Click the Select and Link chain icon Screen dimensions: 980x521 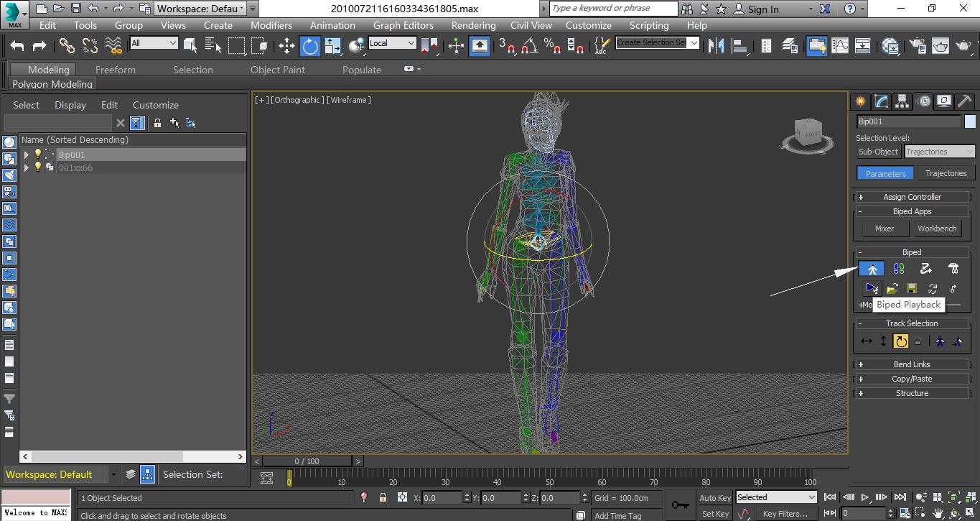[x=67, y=46]
